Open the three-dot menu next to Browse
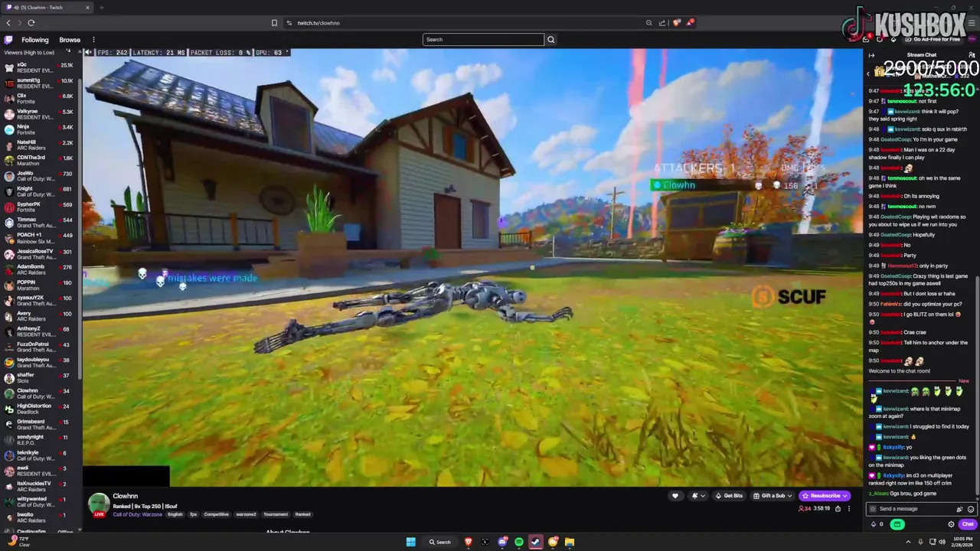Screen dimensions: 980x551 [x=93, y=40]
